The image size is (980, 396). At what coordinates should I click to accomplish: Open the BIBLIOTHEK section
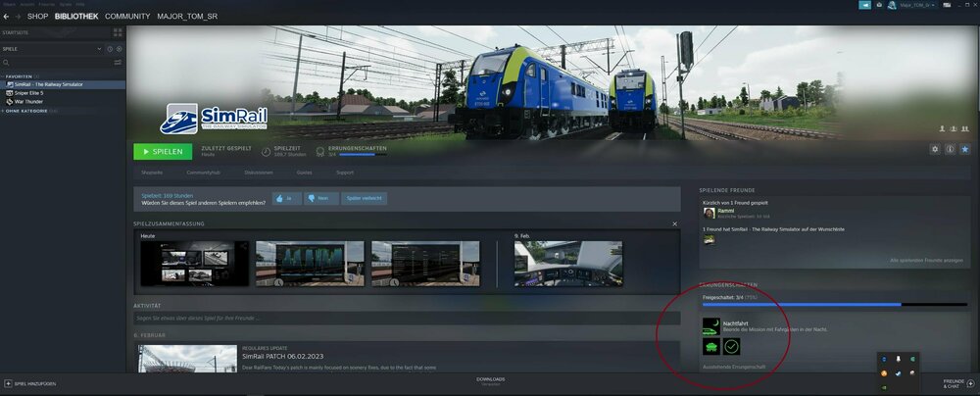[76, 17]
